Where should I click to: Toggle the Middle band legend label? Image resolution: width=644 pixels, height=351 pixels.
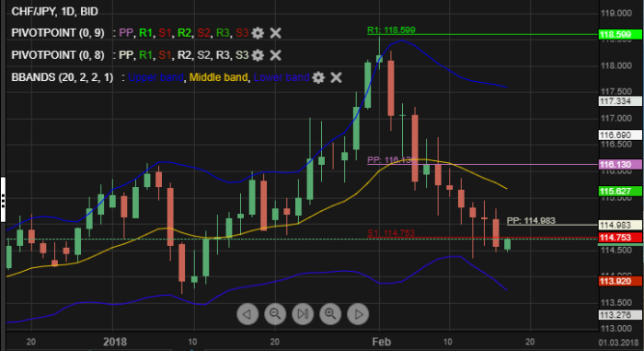(x=219, y=77)
